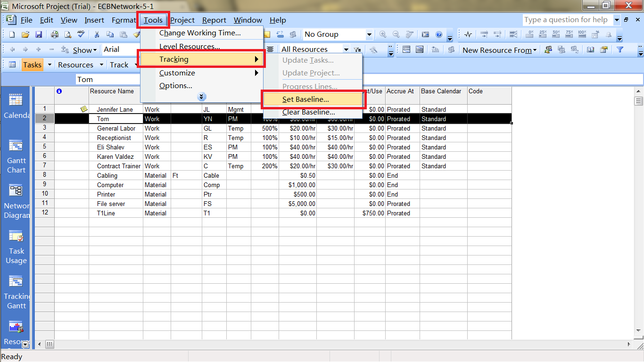Click the Accrue At column header
Image resolution: width=644 pixels, height=362 pixels.
click(x=403, y=95)
